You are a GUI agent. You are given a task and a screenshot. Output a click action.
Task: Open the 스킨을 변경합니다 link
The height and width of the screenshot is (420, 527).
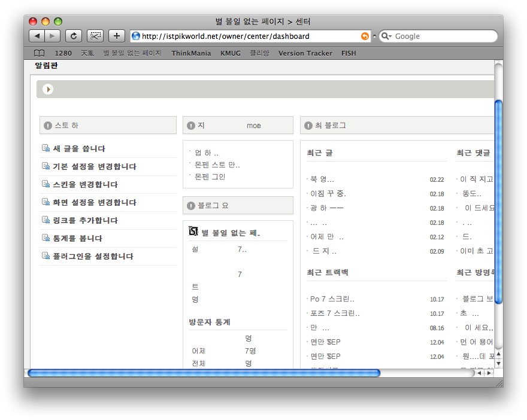(x=85, y=184)
